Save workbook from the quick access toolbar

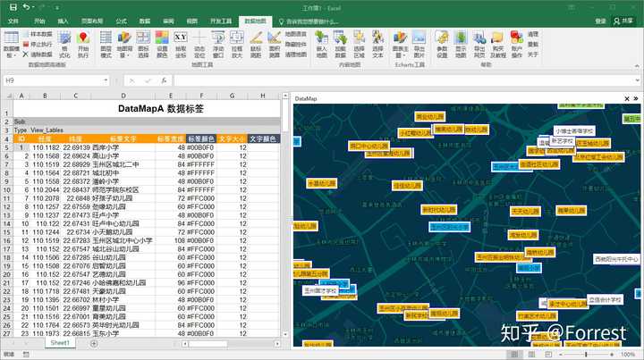pyautogui.click(x=13, y=7)
